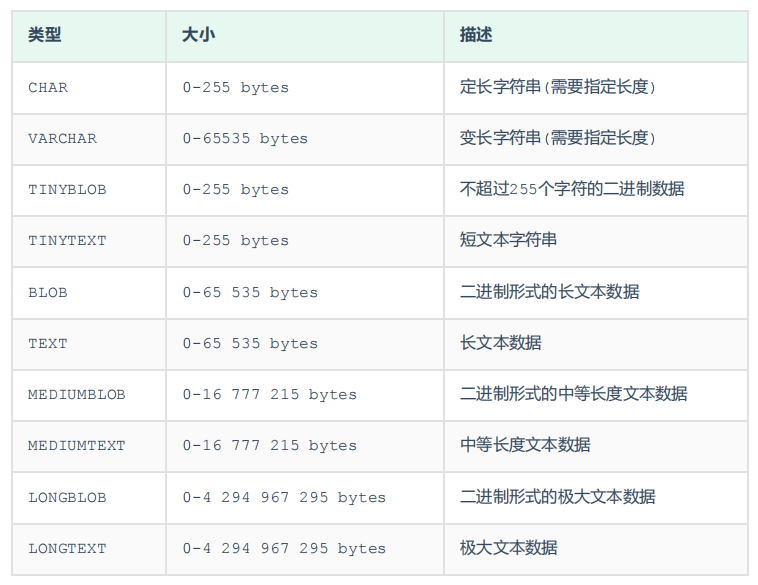Click the 类型 column header

(x=45, y=35)
